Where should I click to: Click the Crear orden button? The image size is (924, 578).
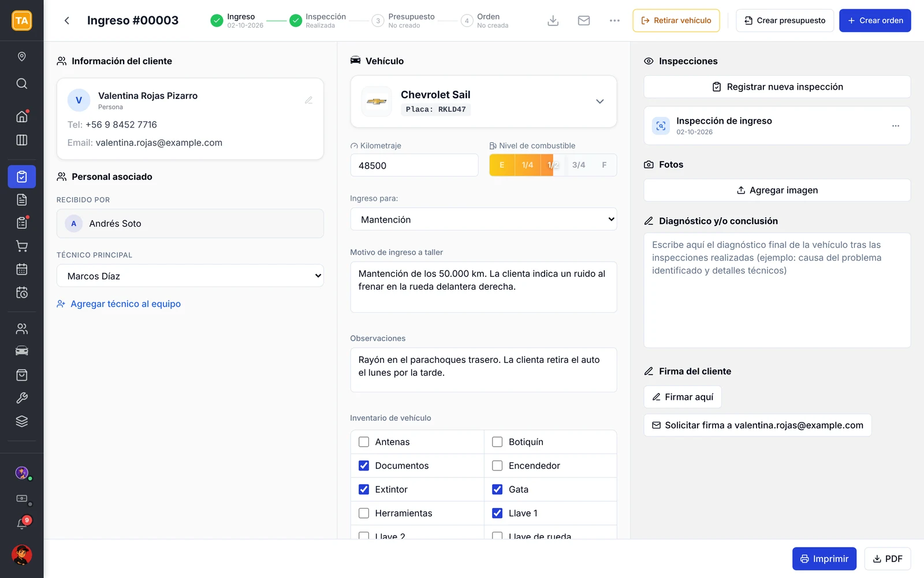point(875,21)
